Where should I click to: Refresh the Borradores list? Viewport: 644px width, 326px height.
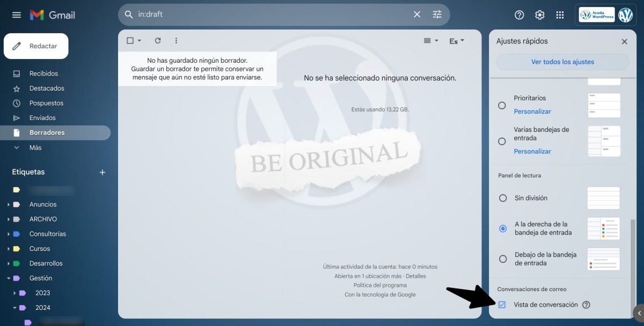(157, 40)
